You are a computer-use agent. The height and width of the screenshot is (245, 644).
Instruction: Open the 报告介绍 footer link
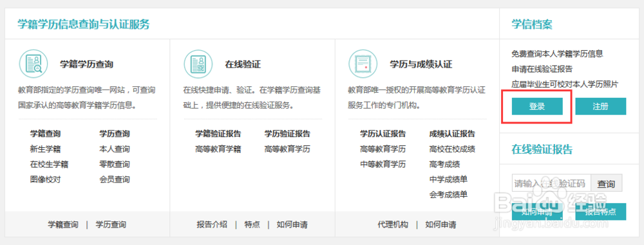click(212, 225)
